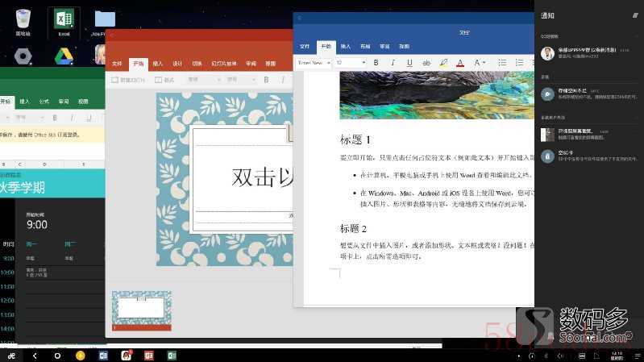Click New Slide button in PowerPoint
The height and width of the screenshot is (362, 644).
[x=127, y=80]
